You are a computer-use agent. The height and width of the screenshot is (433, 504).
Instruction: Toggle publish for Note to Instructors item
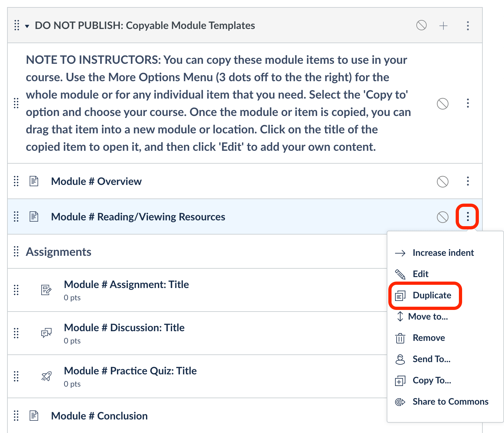[442, 103]
